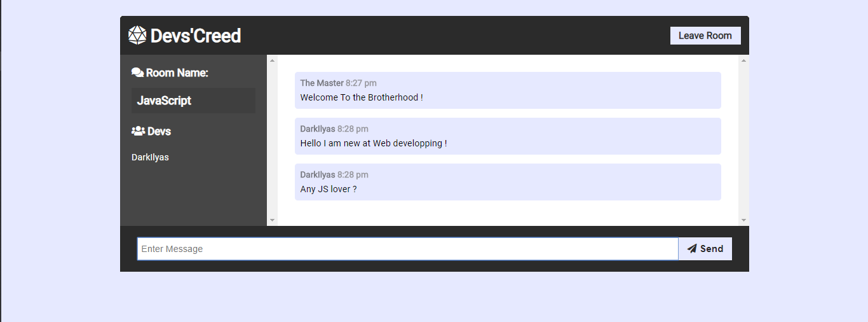Click the chat bubbles icon beside Room Name
The height and width of the screenshot is (322, 868).
click(137, 73)
